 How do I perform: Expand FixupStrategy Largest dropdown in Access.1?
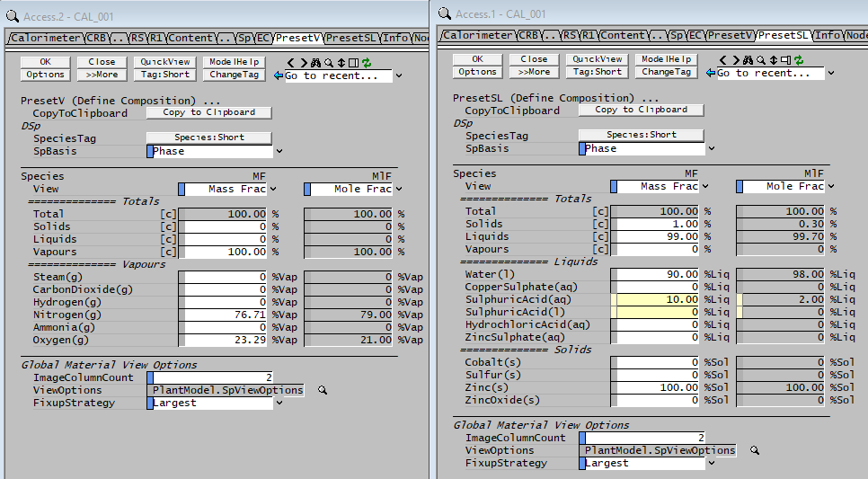coord(712,463)
